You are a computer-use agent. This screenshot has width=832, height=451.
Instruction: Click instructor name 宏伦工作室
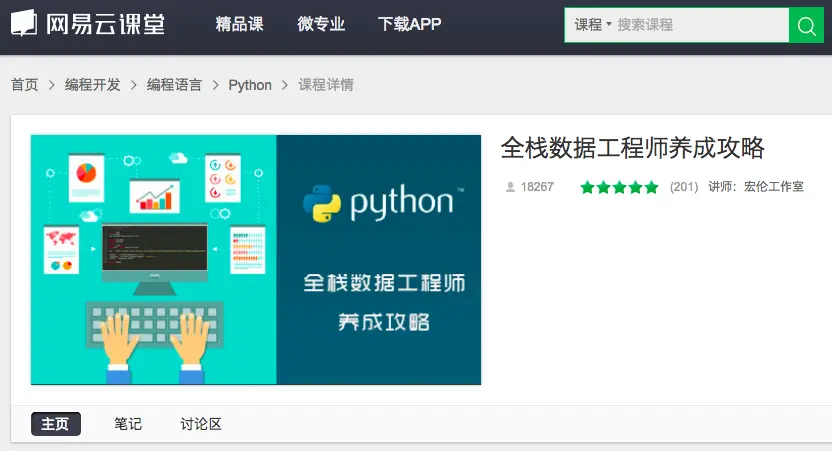pyautogui.click(x=774, y=187)
